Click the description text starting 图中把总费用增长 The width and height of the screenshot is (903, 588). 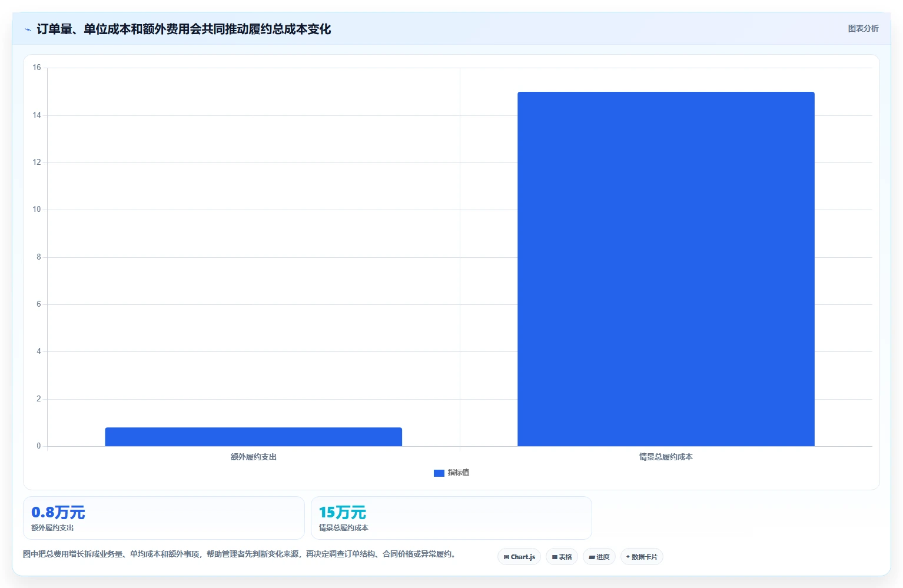240,554
